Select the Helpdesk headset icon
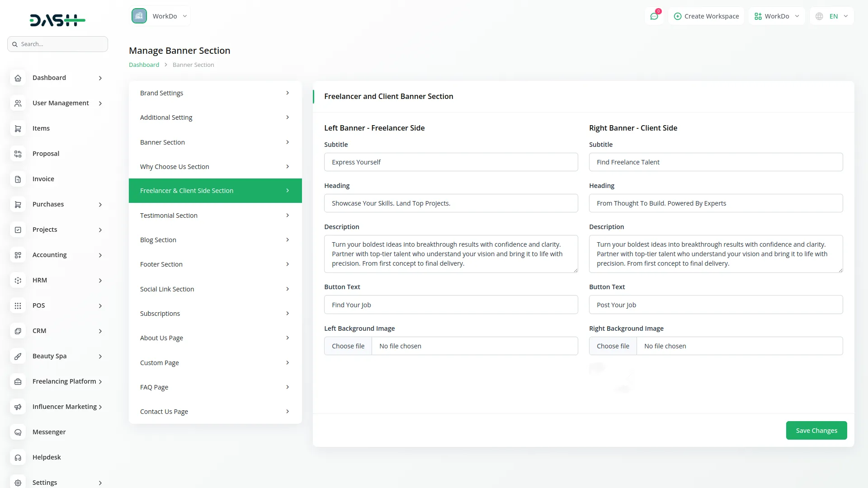The height and width of the screenshot is (488, 868). [x=18, y=457]
